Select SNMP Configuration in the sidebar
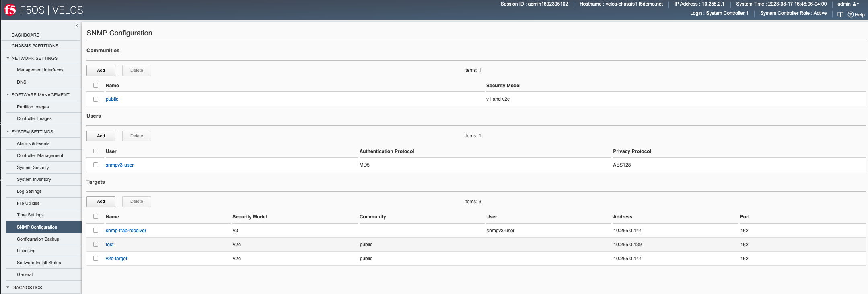 pos(44,227)
